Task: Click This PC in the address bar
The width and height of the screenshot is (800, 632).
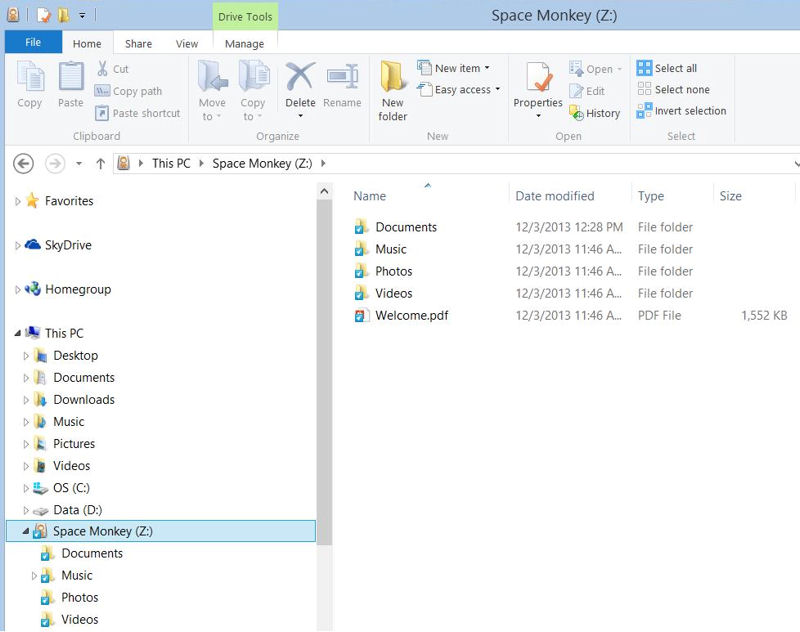Action: [171, 163]
